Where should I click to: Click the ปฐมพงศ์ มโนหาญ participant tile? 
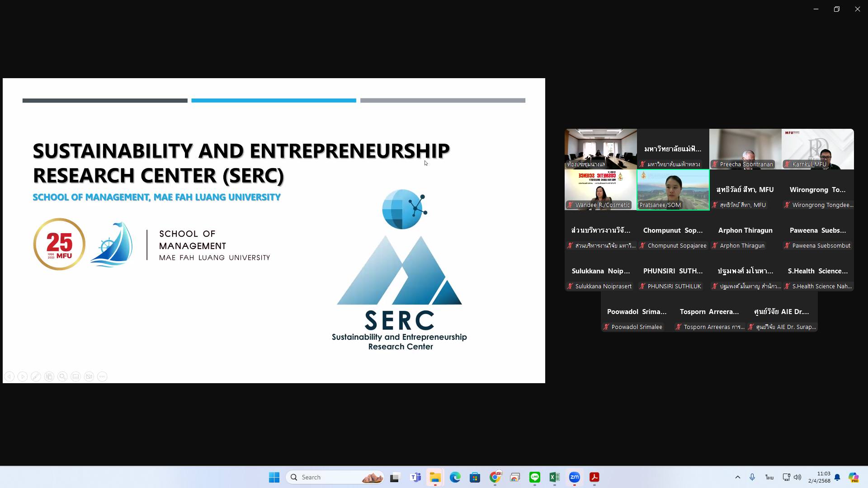coord(745,271)
